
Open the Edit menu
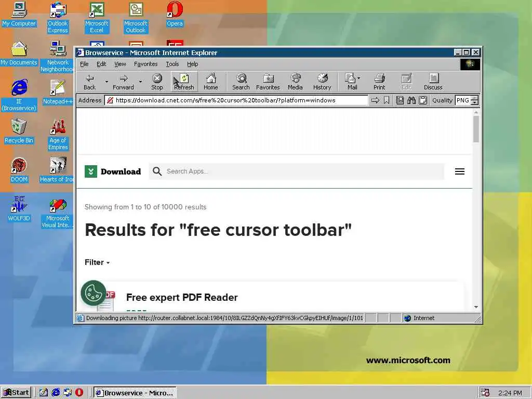click(x=101, y=64)
